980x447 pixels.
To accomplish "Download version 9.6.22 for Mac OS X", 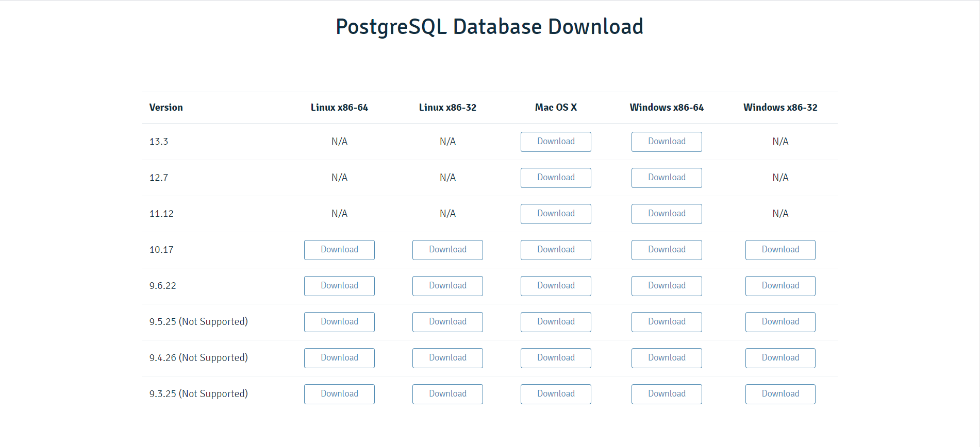I will click(x=556, y=286).
